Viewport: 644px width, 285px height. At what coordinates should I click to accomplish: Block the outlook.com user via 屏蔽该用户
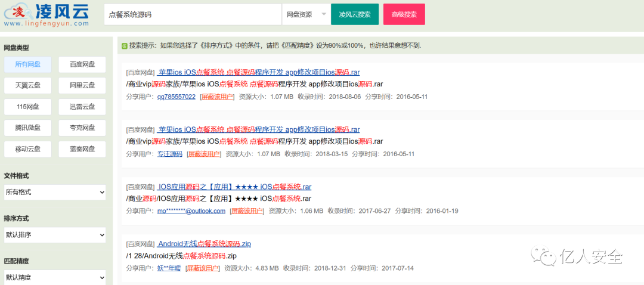click(x=247, y=211)
